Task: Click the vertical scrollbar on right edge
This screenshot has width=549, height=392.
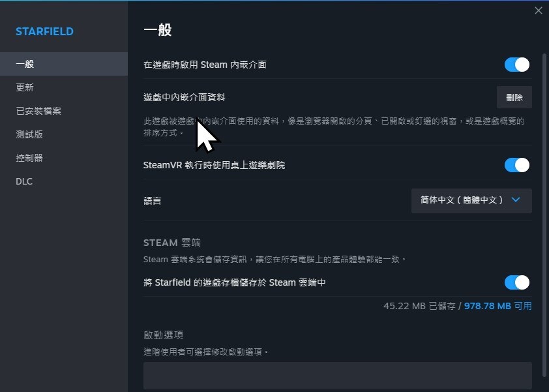Action: (x=545, y=196)
